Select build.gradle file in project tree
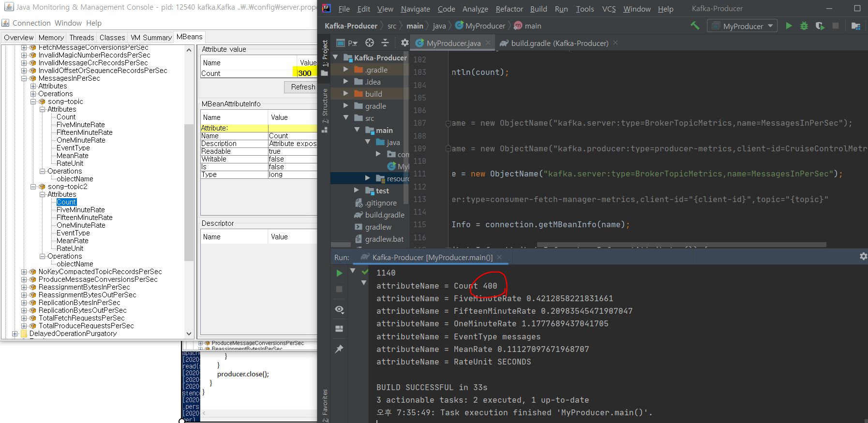 pyautogui.click(x=384, y=215)
